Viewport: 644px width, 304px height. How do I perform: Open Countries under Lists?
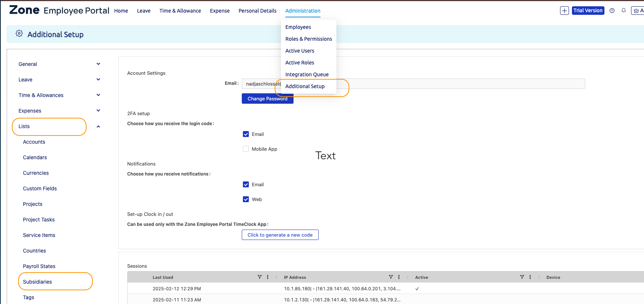34,251
